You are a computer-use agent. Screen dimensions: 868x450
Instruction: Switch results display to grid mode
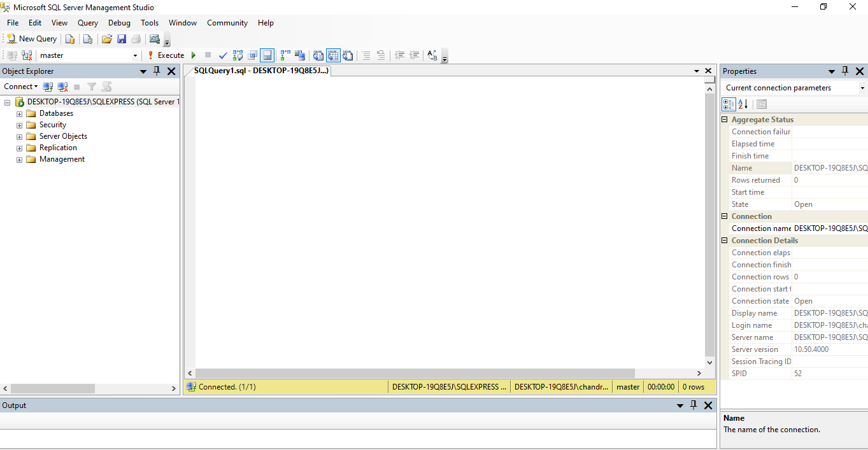[333, 55]
